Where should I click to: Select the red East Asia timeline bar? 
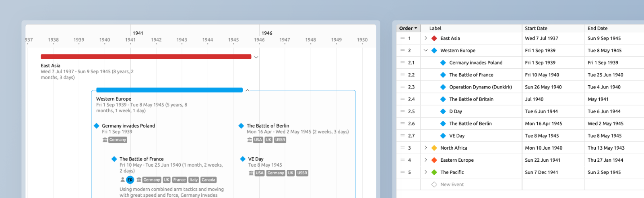(146, 57)
